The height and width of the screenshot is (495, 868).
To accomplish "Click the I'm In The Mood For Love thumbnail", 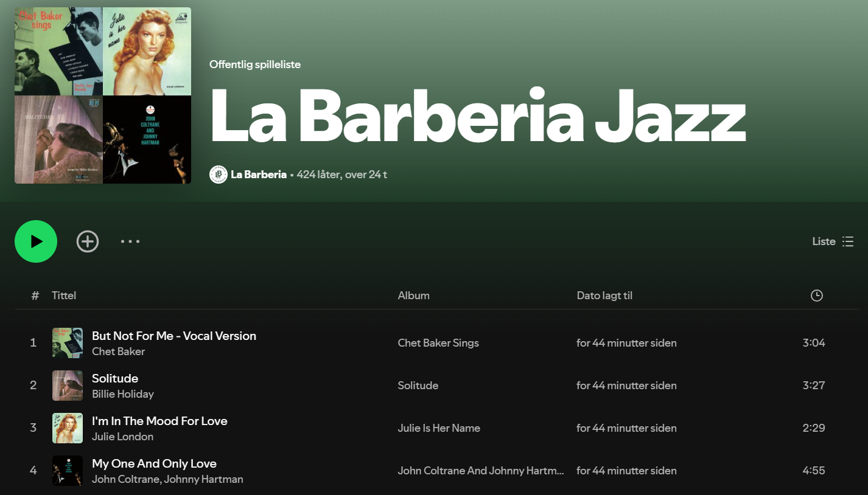I will click(x=68, y=428).
